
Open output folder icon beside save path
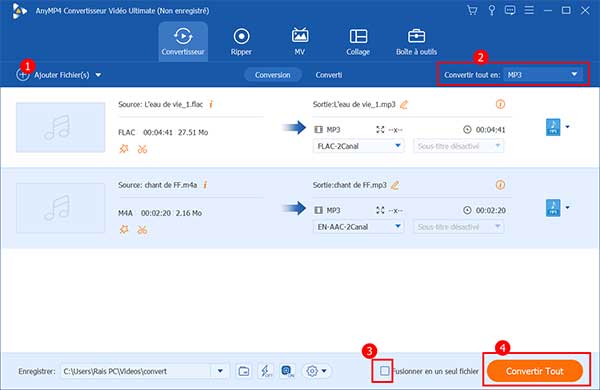(x=244, y=371)
